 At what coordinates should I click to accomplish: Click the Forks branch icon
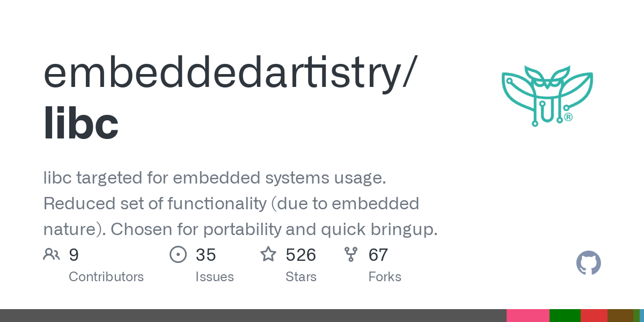pos(351,254)
